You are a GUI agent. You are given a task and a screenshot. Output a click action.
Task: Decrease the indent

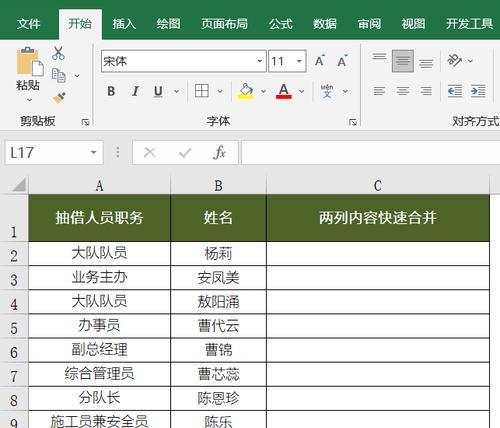click(455, 91)
